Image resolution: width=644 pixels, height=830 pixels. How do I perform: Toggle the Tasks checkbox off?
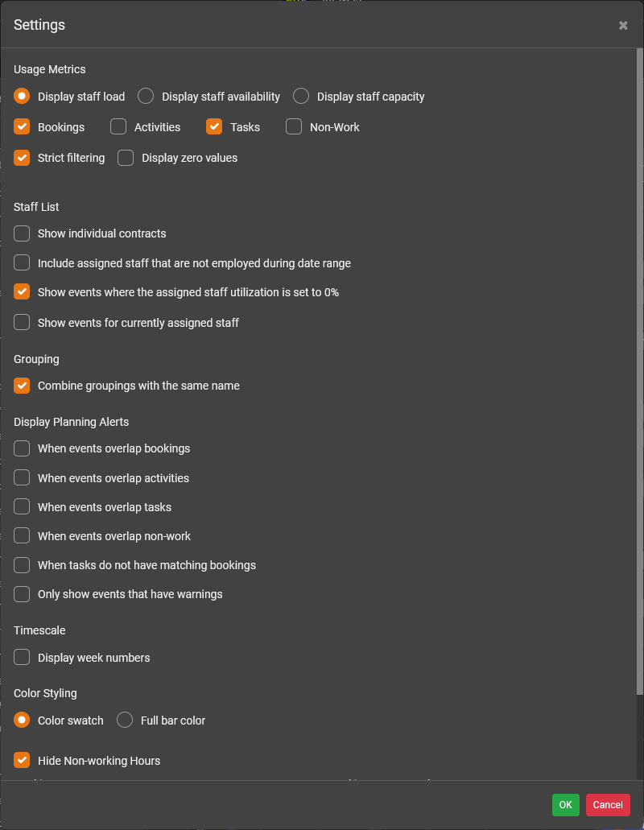pyautogui.click(x=214, y=127)
